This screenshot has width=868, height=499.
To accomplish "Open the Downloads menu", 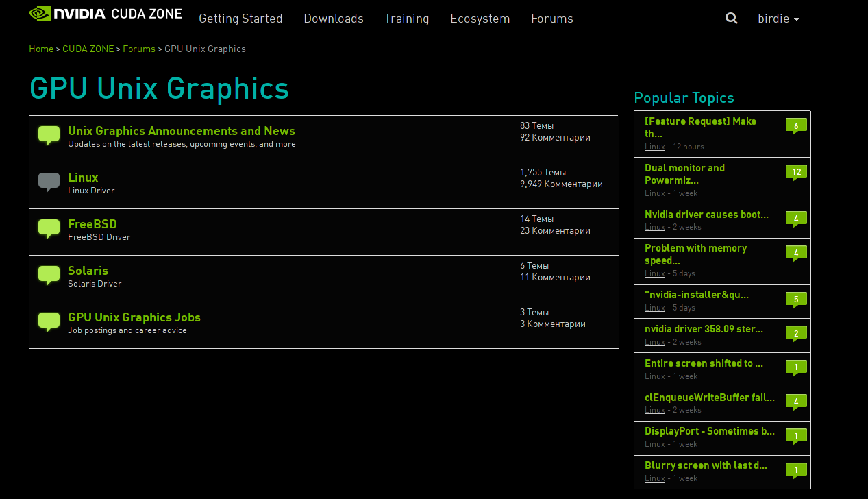I will click(x=334, y=19).
